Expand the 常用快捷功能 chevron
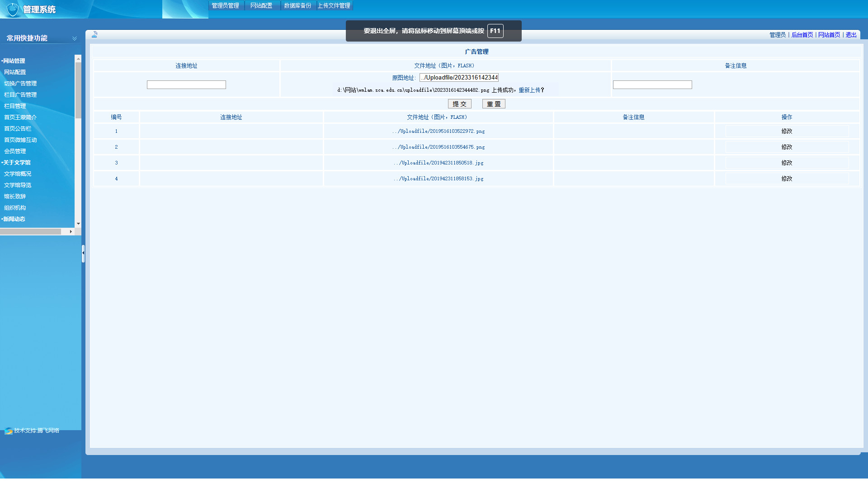This screenshot has width=868, height=488. pyautogui.click(x=75, y=38)
